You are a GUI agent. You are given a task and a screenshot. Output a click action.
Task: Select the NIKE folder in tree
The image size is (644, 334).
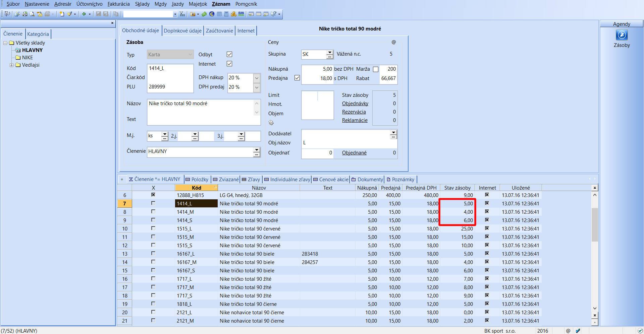28,58
